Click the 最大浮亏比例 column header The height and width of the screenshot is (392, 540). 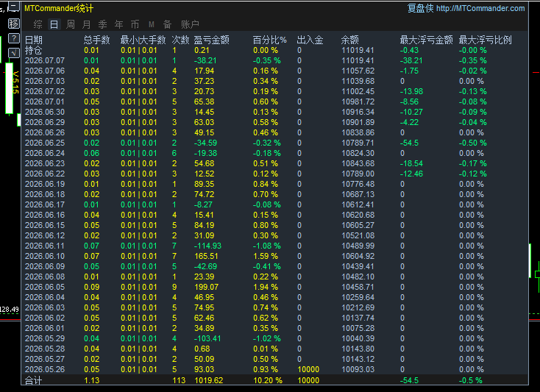486,40
